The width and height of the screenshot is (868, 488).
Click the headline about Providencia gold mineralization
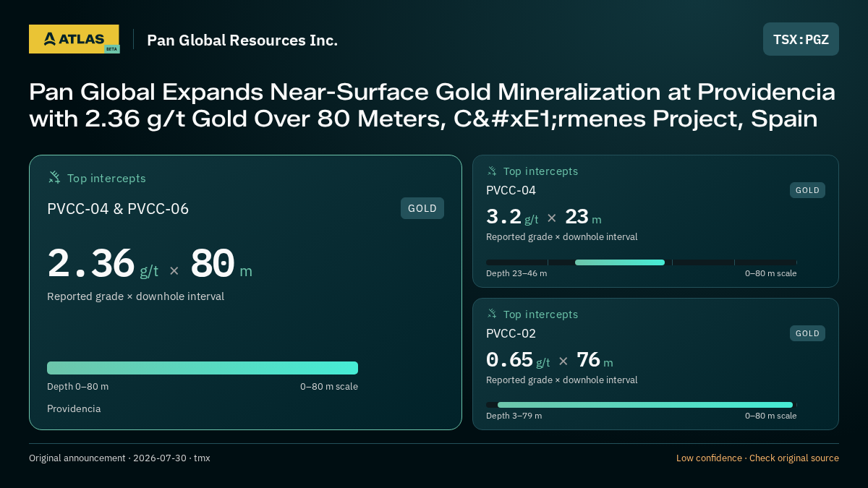point(432,106)
